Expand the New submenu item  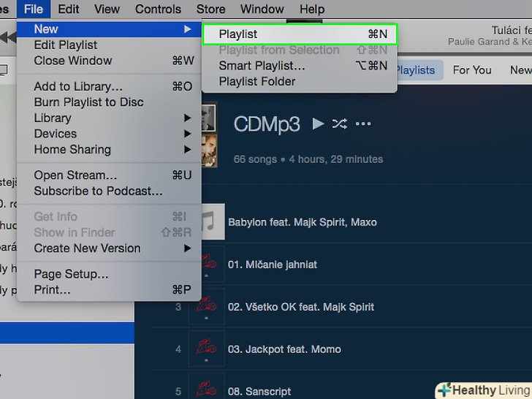(x=109, y=29)
